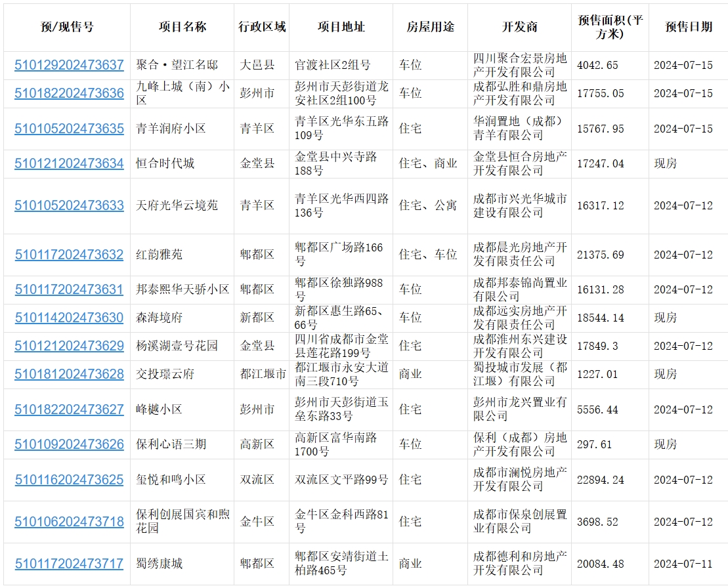This screenshot has height=588, width=728.
Task: Open presale number link 510105202473635
Action: tap(69, 129)
